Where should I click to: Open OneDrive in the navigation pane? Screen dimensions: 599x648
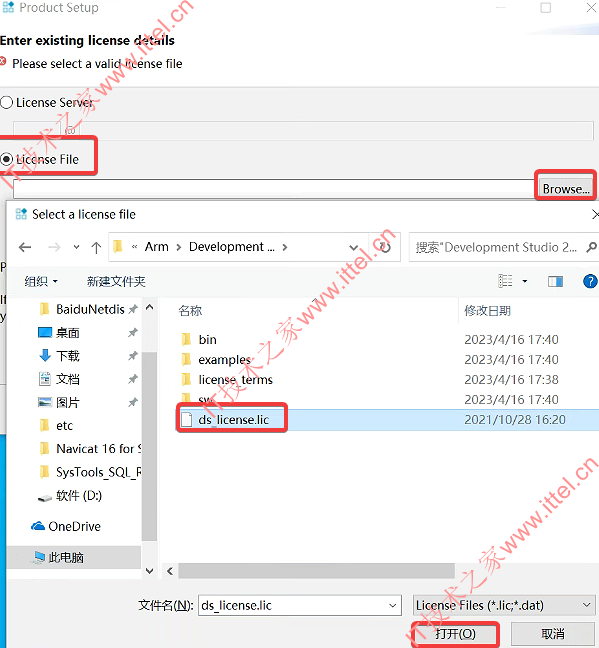click(x=66, y=526)
